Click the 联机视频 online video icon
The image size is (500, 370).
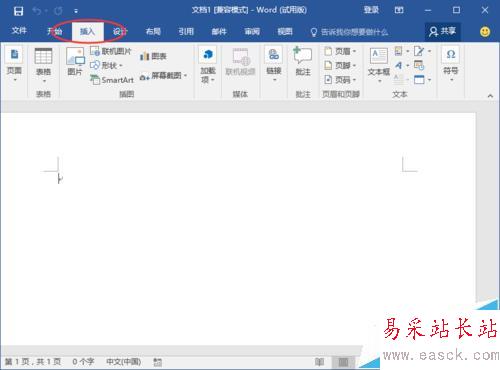coord(240,61)
